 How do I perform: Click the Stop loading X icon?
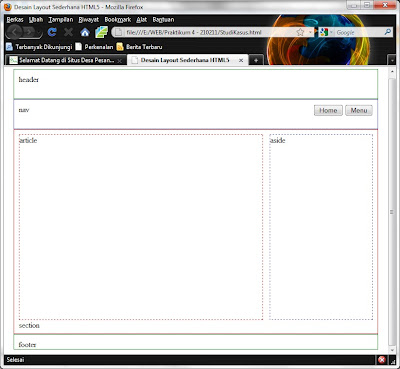coord(68,32)
